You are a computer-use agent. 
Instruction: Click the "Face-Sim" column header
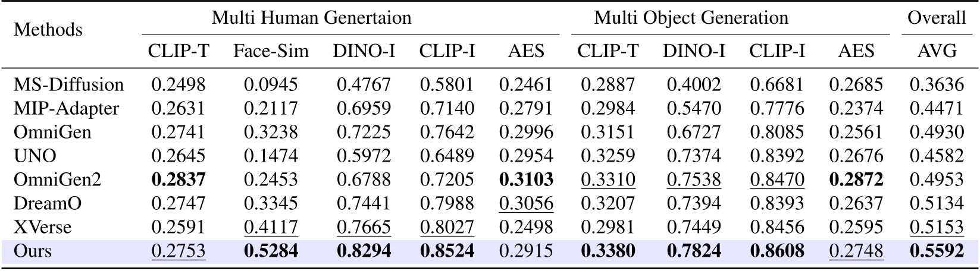pos(271,52)
